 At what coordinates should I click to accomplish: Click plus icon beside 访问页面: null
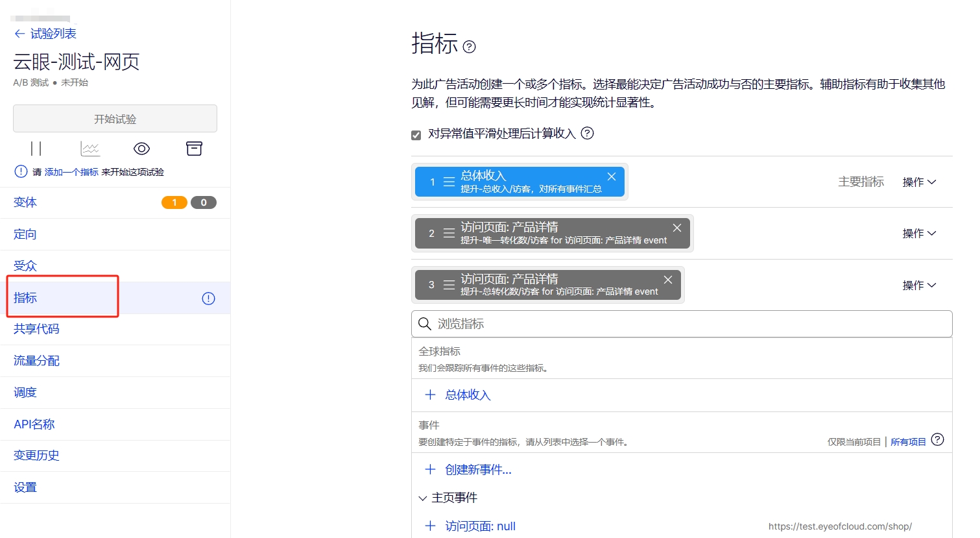click(430, 526)
